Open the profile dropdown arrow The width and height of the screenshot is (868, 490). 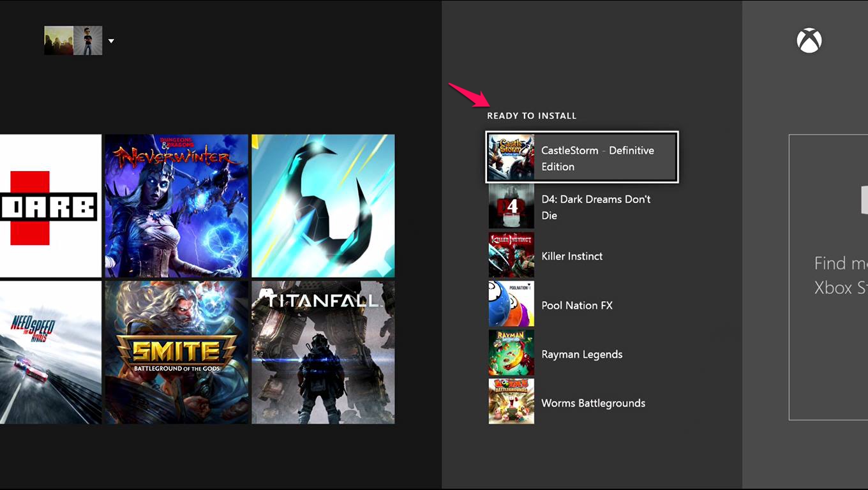(111, 41)
